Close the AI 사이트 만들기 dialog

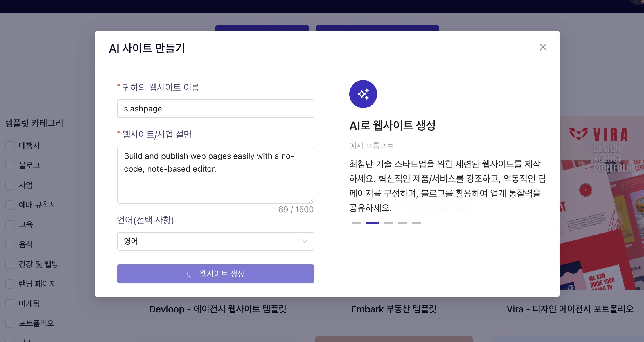pyautogui.click(x=543, y=47)
